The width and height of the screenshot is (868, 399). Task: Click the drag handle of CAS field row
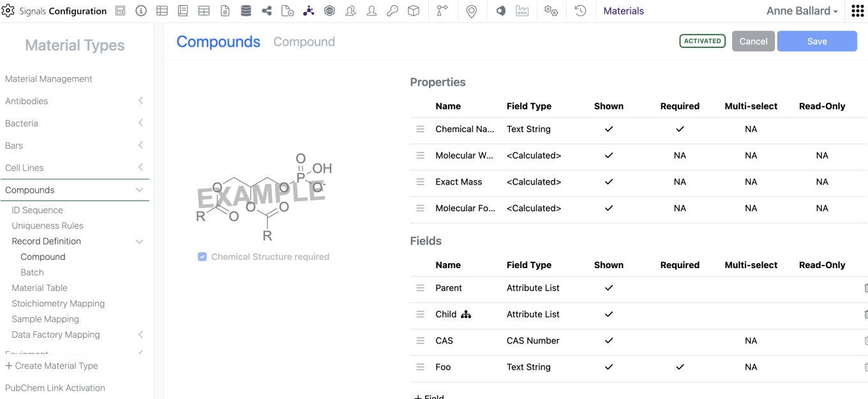[x=421, y=341]
